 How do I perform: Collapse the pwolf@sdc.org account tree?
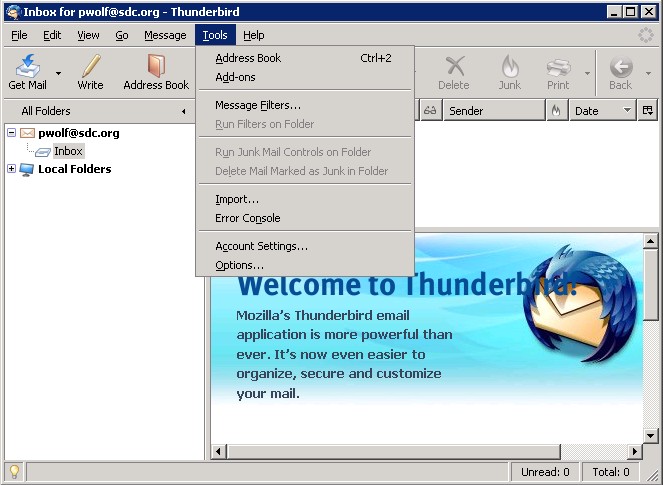[12, 133]
